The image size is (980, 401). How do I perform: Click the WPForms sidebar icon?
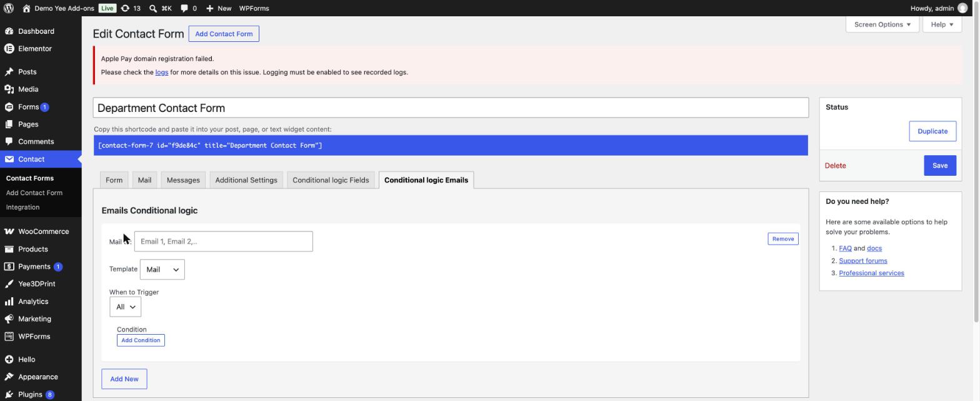9,337
